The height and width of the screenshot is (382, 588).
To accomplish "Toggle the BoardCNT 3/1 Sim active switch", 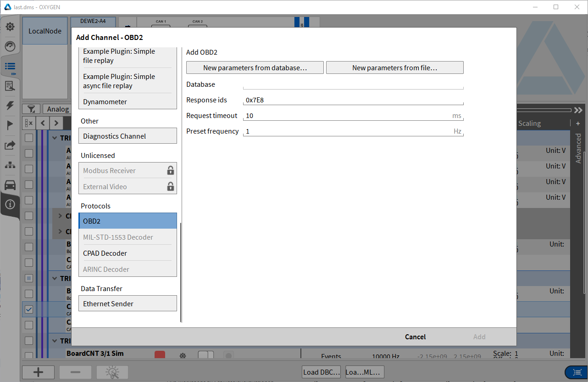I will point(206,355).
